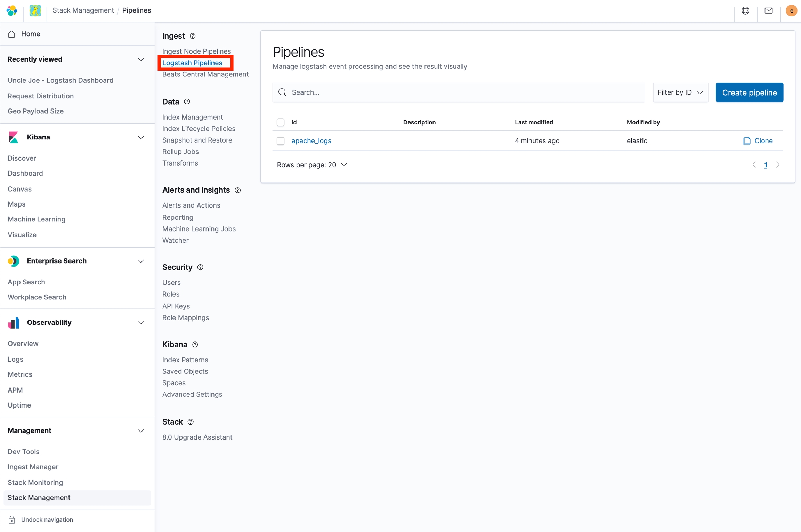Focus the pipeline Search field
The height and width of the screenshot is (532, 801).
(459, 92)
